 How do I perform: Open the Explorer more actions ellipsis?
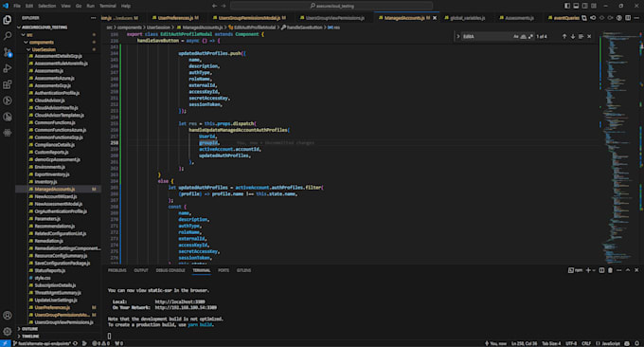pyautogui.click(x=93, y=18)
